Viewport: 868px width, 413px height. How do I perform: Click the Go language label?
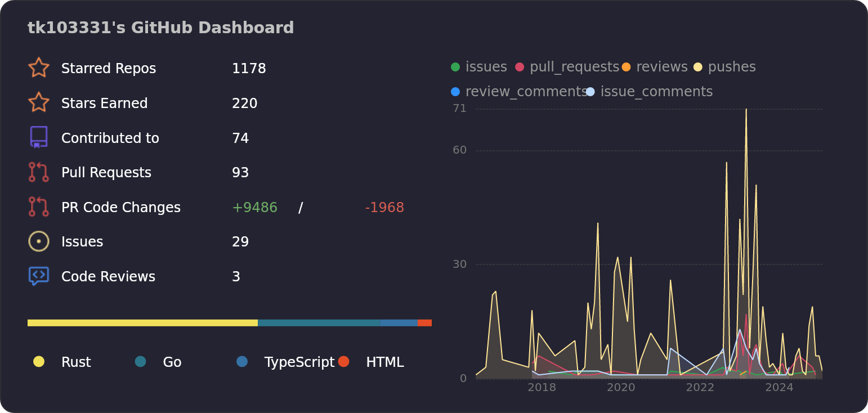(172, 362)
